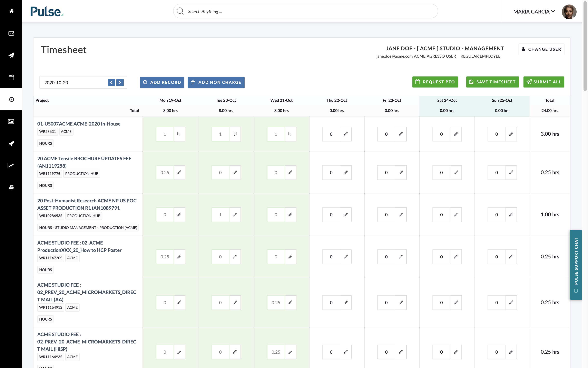Screen dimensions: 588x368
Task: Open 20 ACME Tensile BROCHURE UPDATES FEE link
Action: click(x=84, y=162)
